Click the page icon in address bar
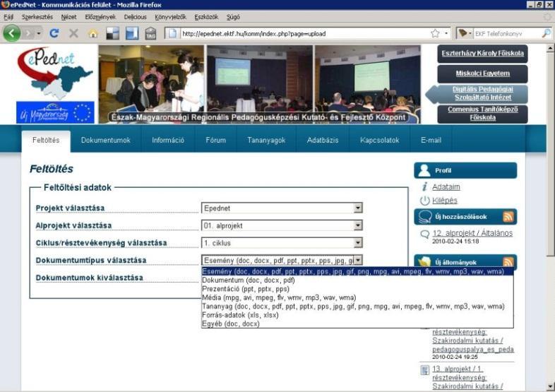The height and width of the screenshot is (392, 555). (173, 34)
